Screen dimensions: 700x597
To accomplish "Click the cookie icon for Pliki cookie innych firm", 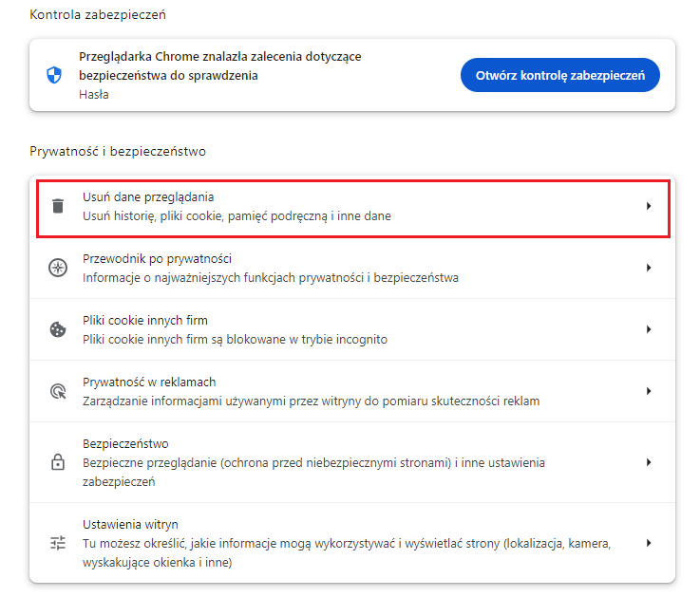I will click(58, 329).
